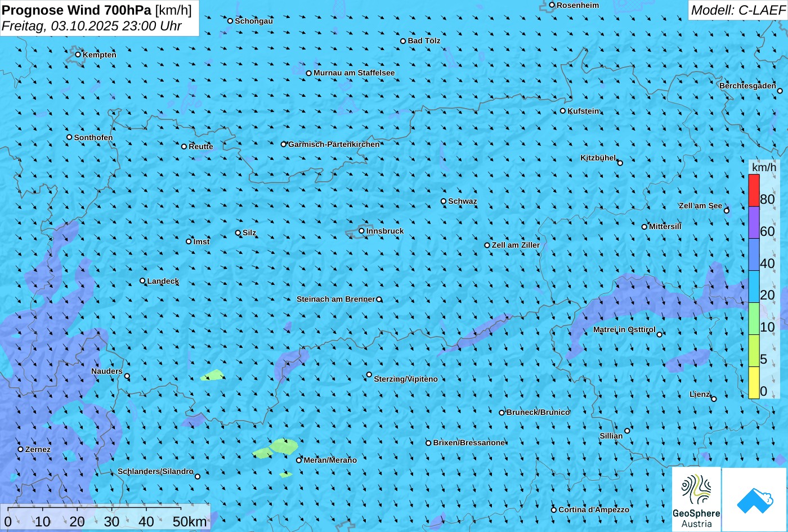The width and height of the screenshot is (788, 532).
Task: Click the green 10 km/h legend color
Action: [754, 319]
